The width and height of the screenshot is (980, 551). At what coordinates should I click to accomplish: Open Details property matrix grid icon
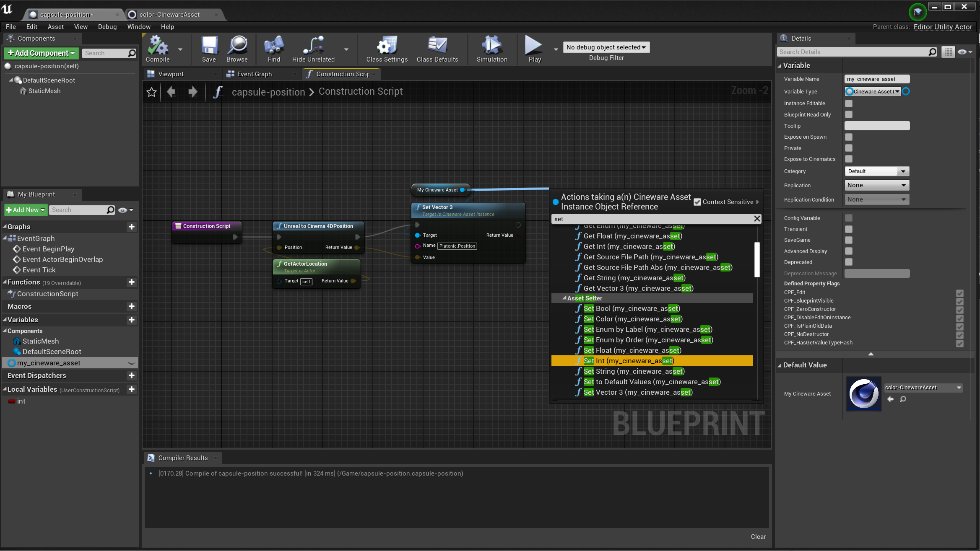click(948, 52)
